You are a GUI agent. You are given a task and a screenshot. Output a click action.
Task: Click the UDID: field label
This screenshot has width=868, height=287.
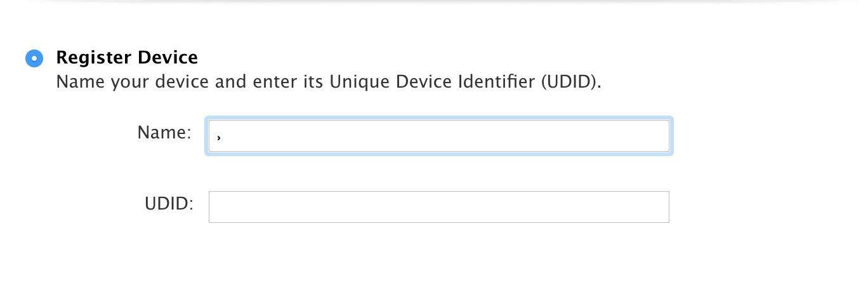[168, 204]
